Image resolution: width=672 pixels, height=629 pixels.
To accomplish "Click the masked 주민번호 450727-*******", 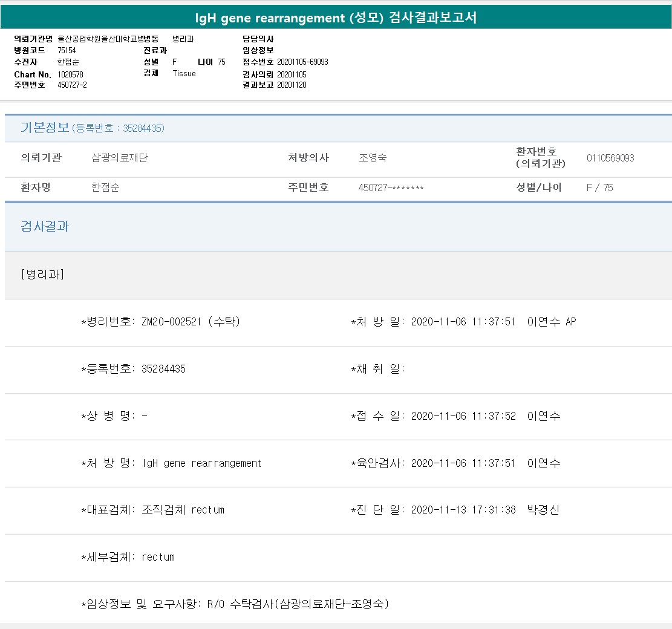I will coord(391,187).
